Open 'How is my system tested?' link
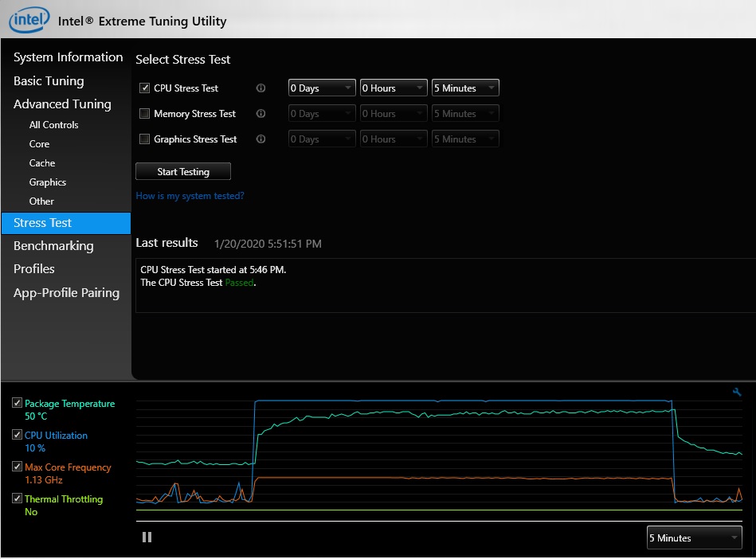The image size is (756, 559). tap(190, 196)
